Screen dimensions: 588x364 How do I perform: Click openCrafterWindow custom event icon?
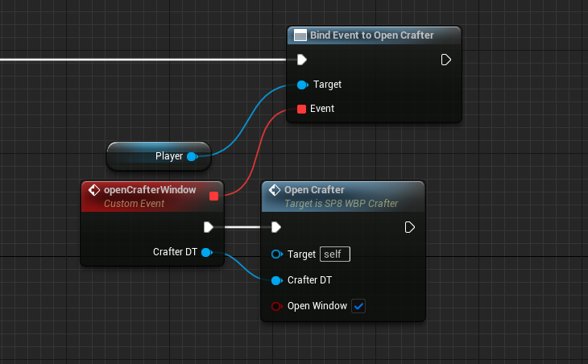(x=93, y=190)
